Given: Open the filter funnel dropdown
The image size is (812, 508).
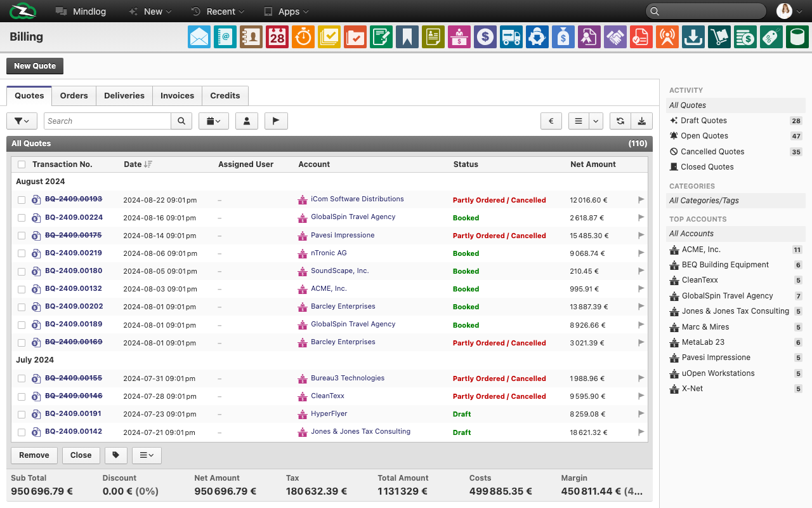Looking at the screenshot, I should tap(22, 121).
